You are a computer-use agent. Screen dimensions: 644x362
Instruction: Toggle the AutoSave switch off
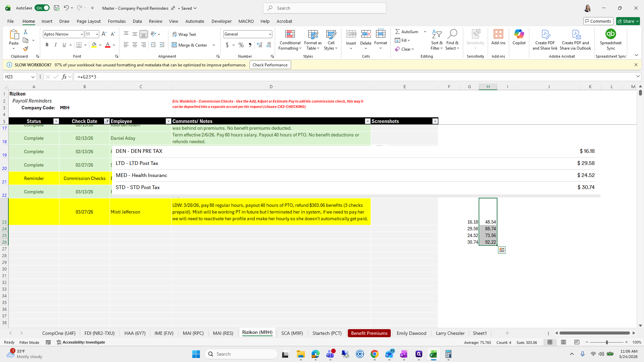42,8
